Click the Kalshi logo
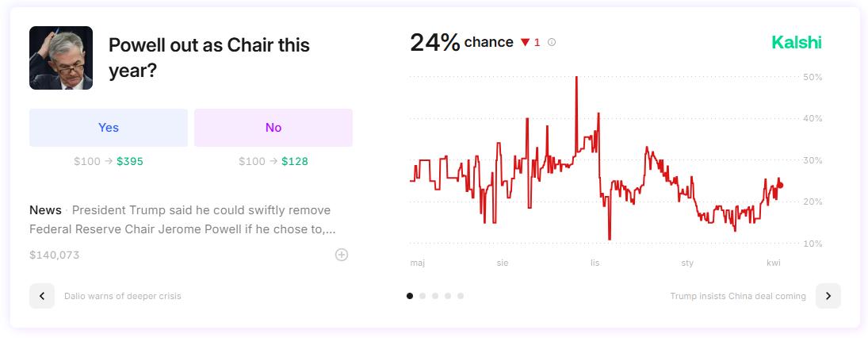 click(797, 43)
